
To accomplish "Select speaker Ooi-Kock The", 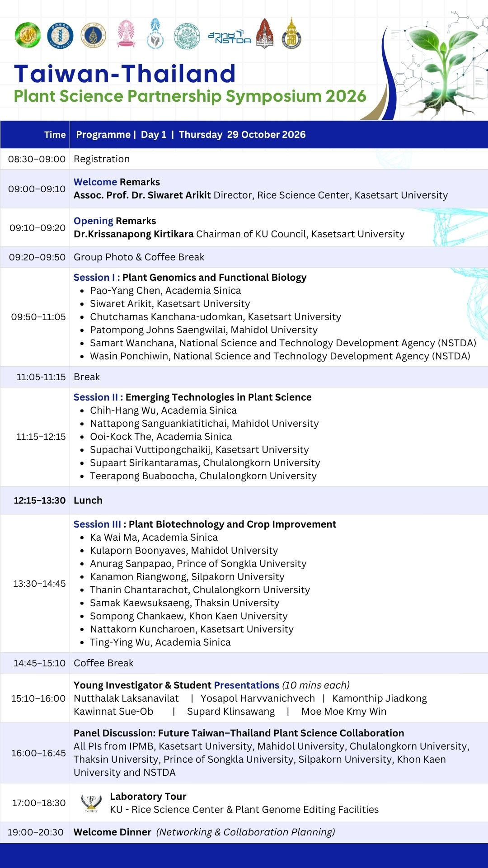I will [161, 437].
